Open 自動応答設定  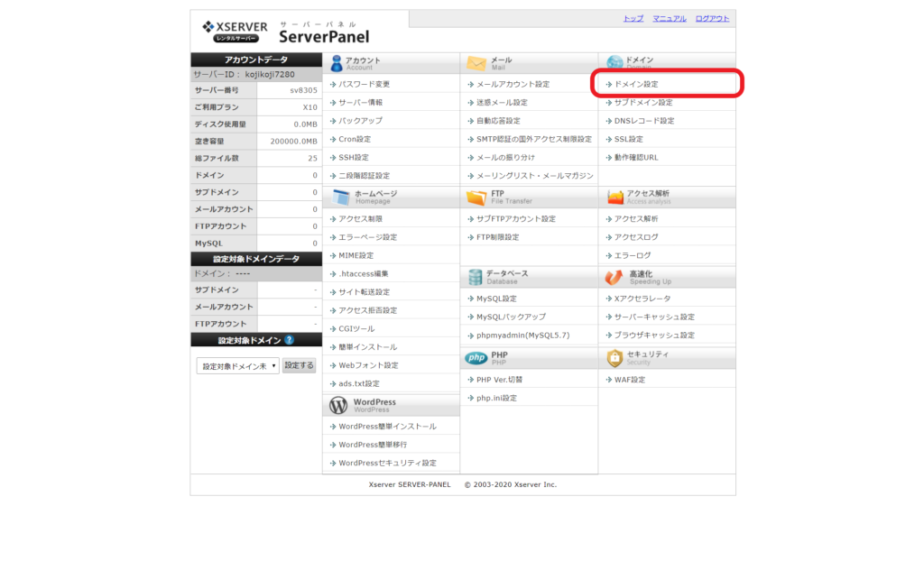point(498,121)
